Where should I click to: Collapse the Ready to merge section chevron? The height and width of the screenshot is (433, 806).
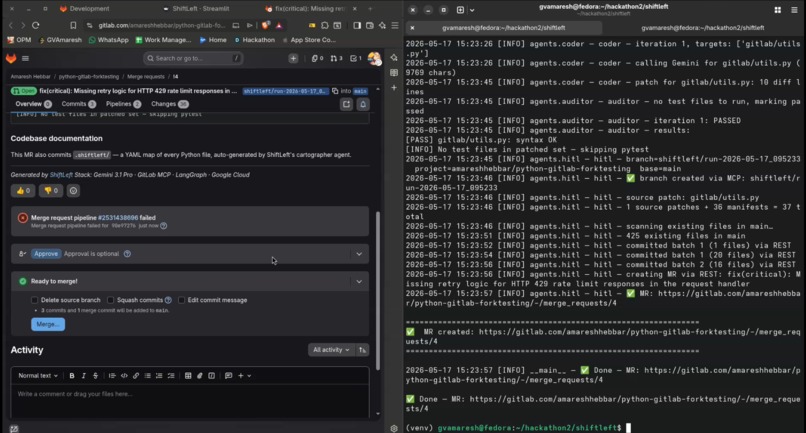[x=359, y=282]
